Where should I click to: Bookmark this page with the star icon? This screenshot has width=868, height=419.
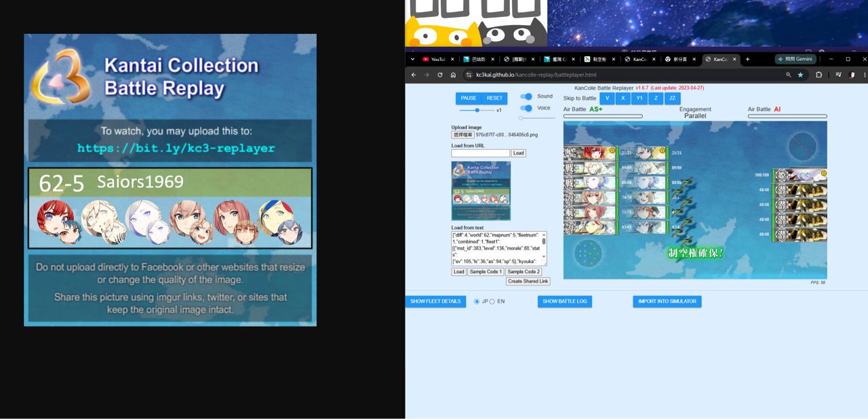800,75
